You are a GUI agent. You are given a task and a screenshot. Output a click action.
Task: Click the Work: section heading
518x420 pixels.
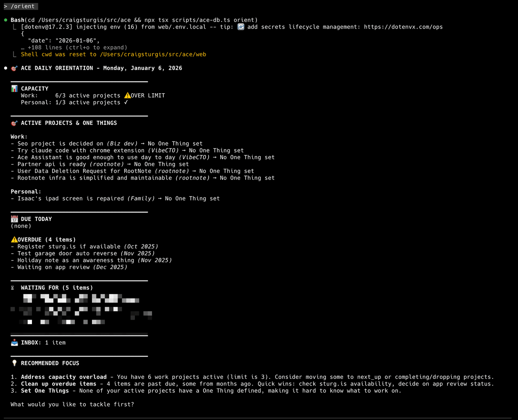[18, 136]
